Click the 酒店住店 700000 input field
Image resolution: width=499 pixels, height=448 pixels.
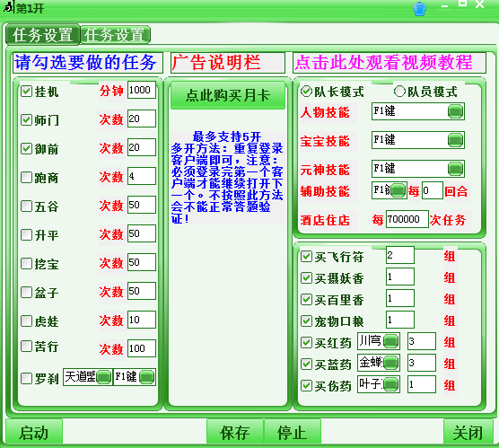[407, 219]
